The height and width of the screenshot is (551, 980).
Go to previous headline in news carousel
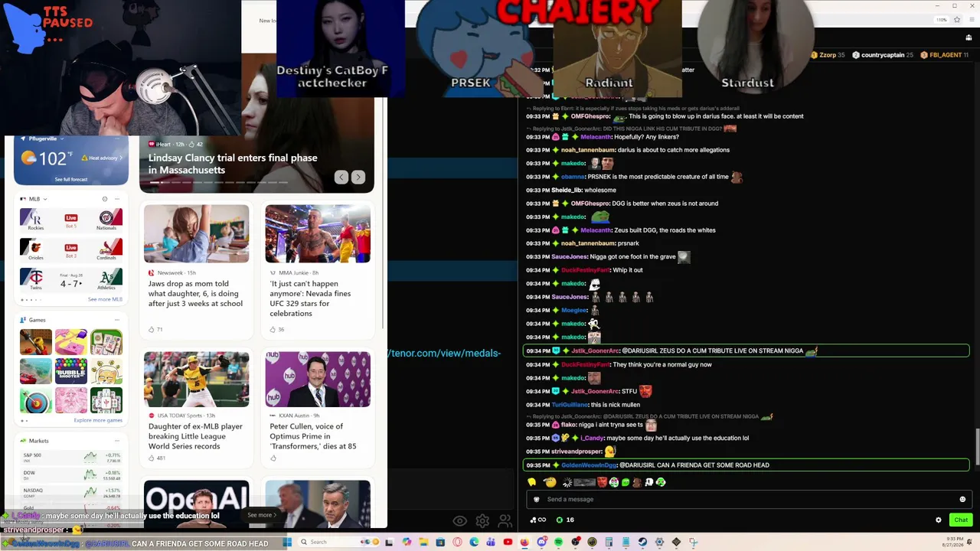[341, 178]
